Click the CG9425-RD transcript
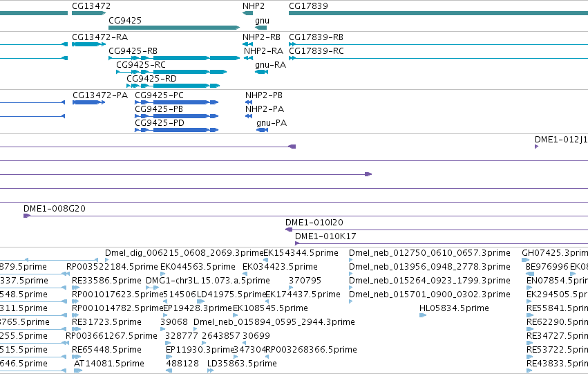This screenshot has width=588, height=374. click(173, 86)
